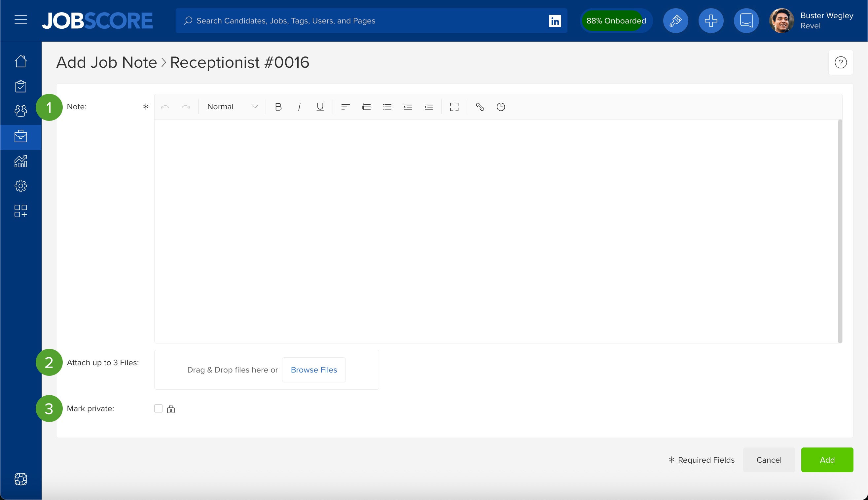Click Browse Files button
868x500 pixels.
[x=314, y=370]
